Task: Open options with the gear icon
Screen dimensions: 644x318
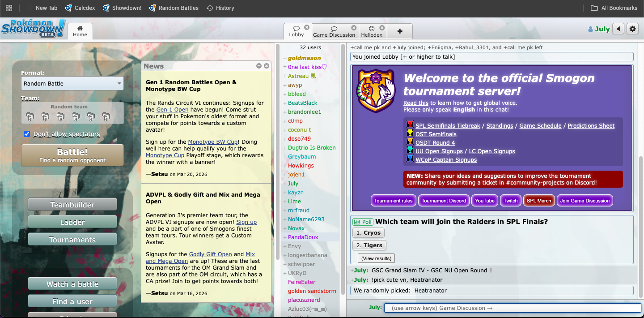Action: tap(632, 29)
